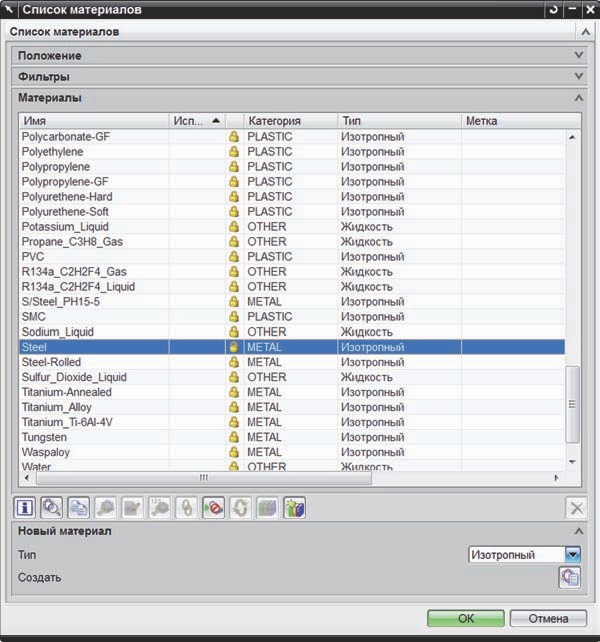The image size is (600, 642).
Task: Click the inspect material magnifier icon
Action: [52, 508]
